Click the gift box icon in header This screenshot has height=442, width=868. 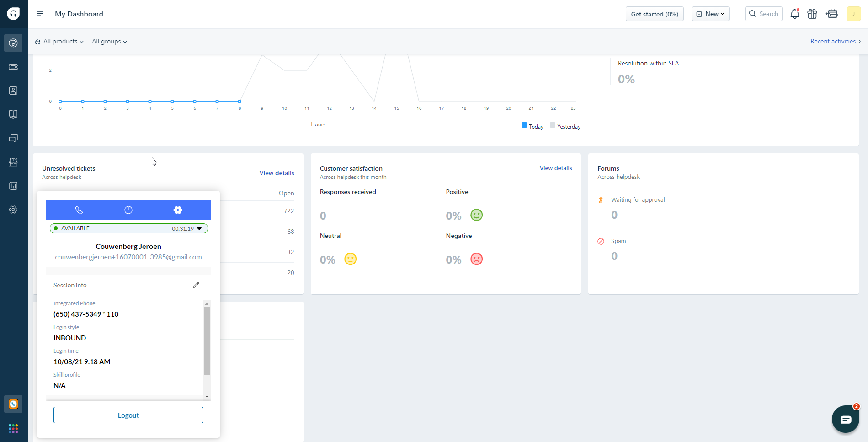pyautogui.click(x=812, y=14)
